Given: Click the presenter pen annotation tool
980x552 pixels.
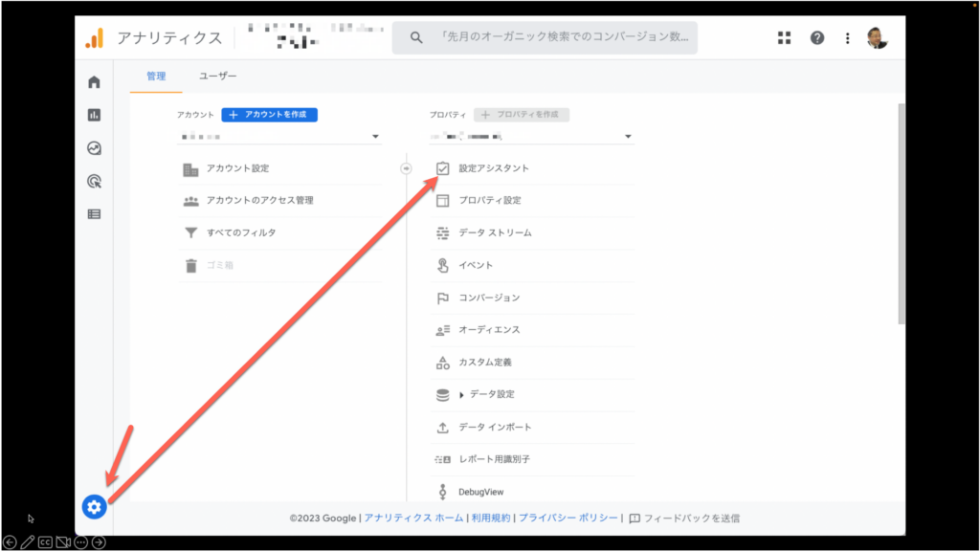Looking at the screenshot, I should [28, 542].
